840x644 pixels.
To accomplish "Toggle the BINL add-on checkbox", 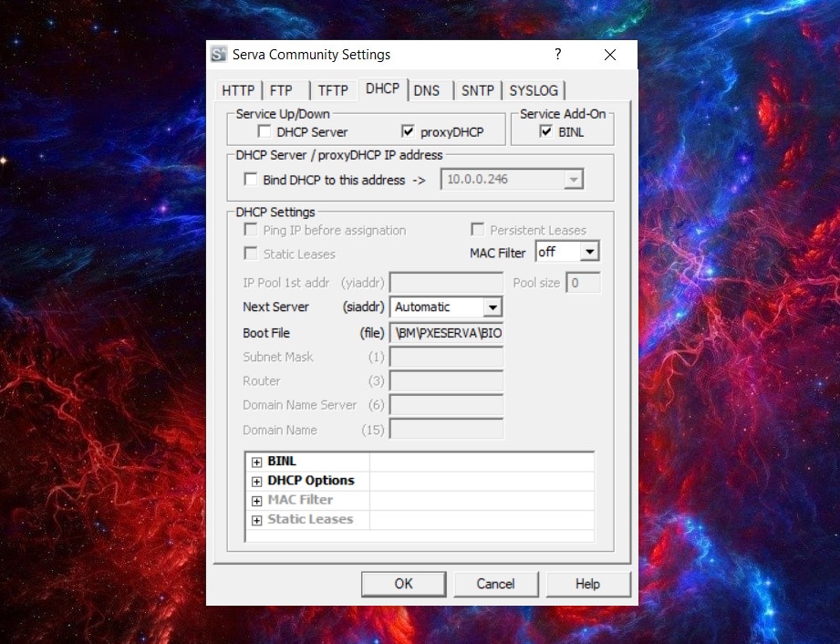I will (x=546, y=131).
